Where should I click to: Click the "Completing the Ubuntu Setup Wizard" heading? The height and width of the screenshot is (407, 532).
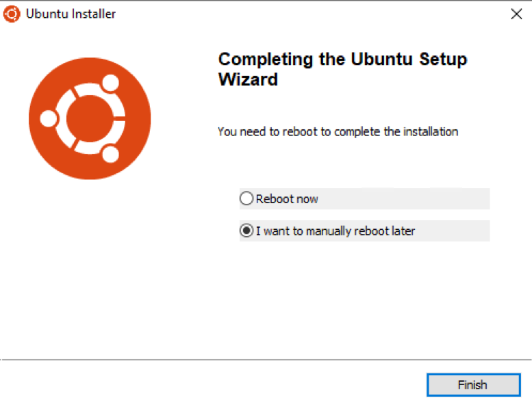coord(342,69)
